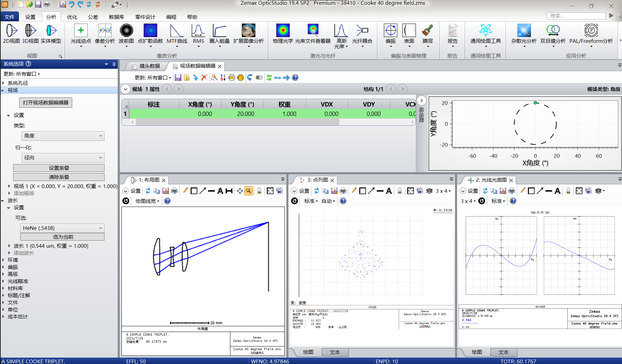This screenshot has height=364, width=622.
Task: Open 设置 in ray fan window
Action: coord(469,191)
